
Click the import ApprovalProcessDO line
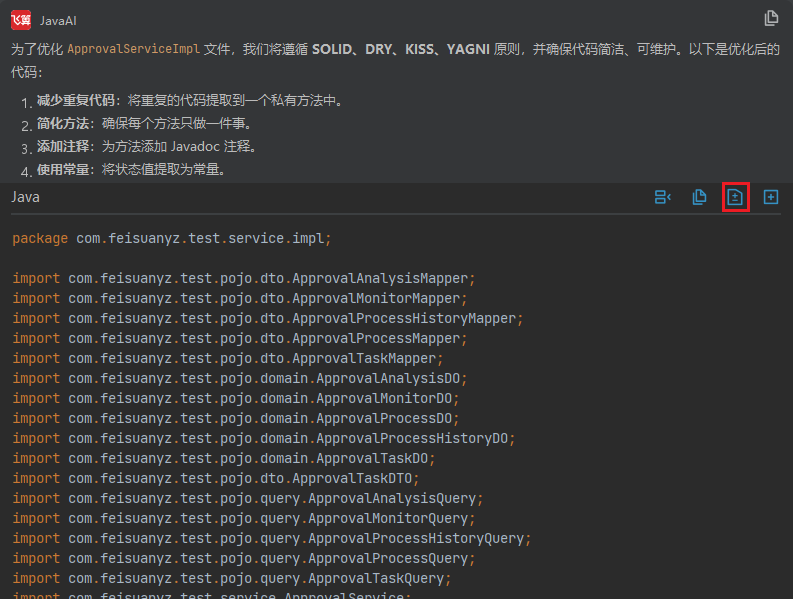[x=236, y=418]
